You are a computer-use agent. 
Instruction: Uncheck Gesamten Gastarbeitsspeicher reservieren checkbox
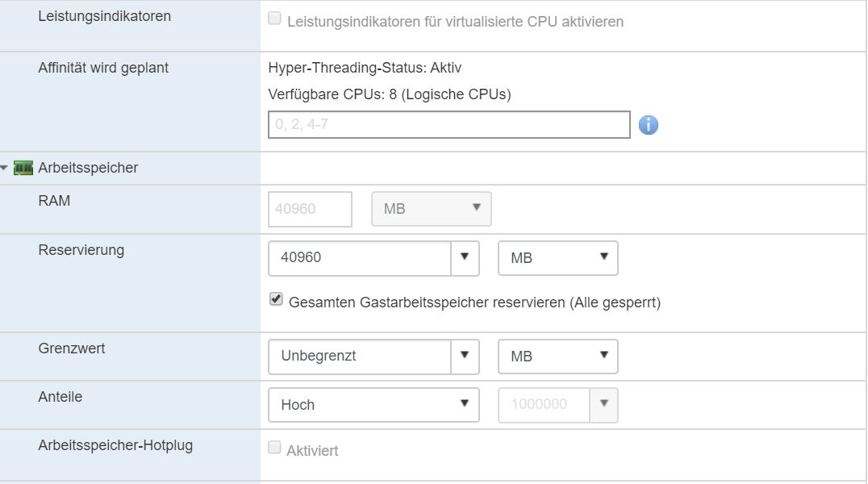click(276, 300)
